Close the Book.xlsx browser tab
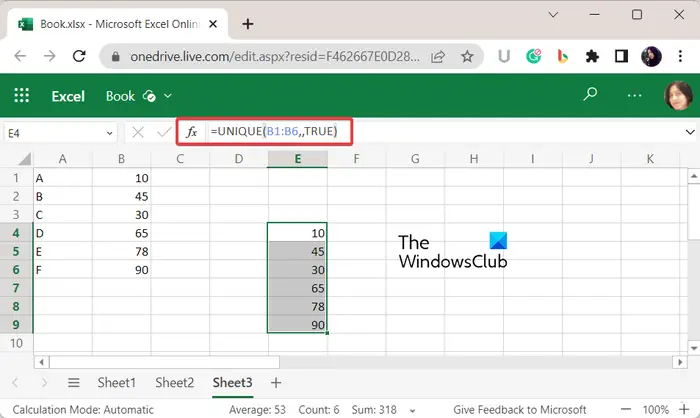The width and height of the screenshot is (700, 418). click(x=213, y=24)
